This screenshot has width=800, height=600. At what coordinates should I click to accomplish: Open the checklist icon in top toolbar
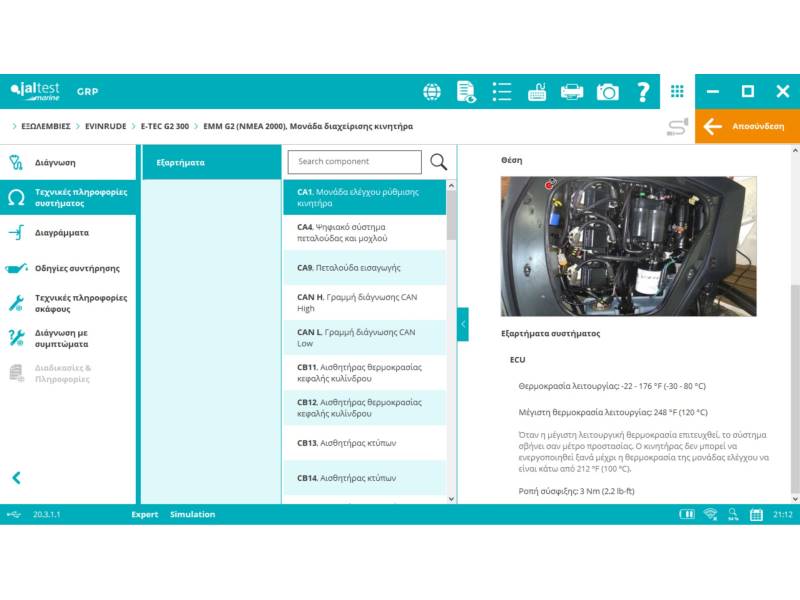click(x=502, y=92)
